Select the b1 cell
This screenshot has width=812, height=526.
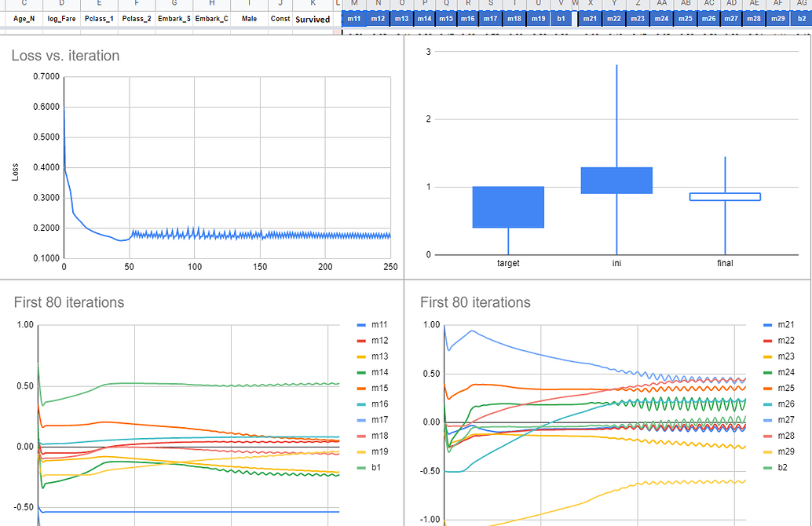pos(560,17)
